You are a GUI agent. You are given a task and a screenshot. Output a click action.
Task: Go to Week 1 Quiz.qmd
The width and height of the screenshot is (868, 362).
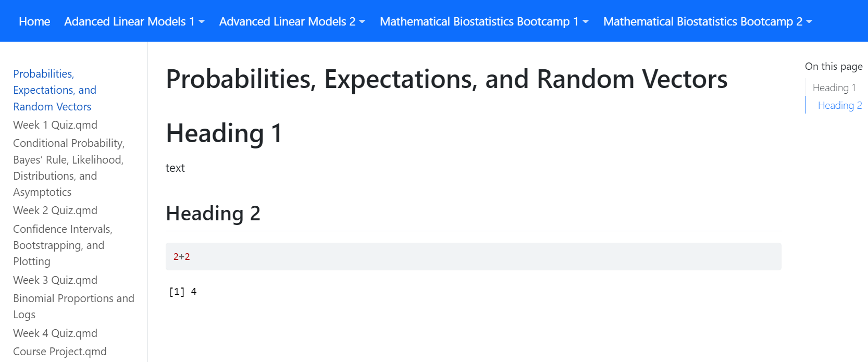pos(55,125)
